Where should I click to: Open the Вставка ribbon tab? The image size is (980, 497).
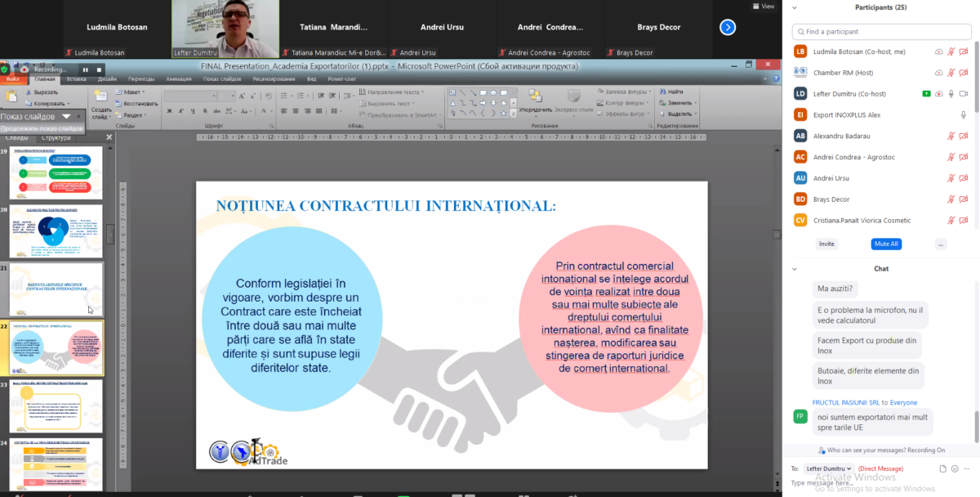[77, 79]
